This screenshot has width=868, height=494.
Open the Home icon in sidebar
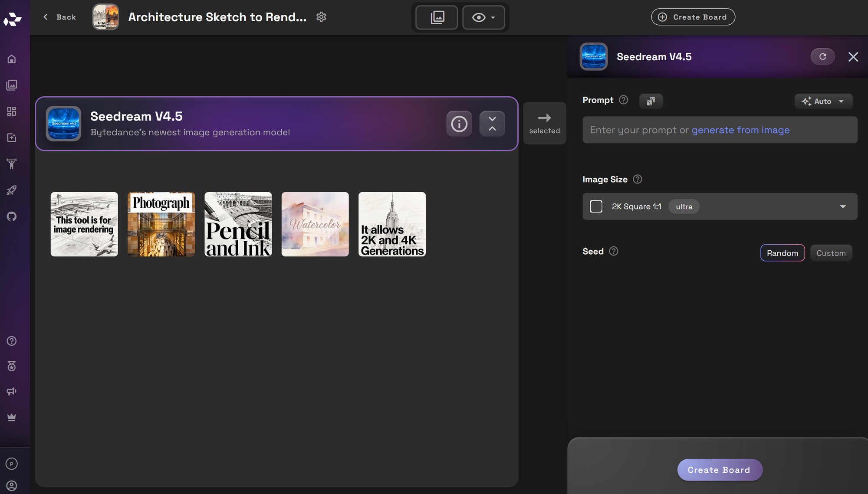12,59
